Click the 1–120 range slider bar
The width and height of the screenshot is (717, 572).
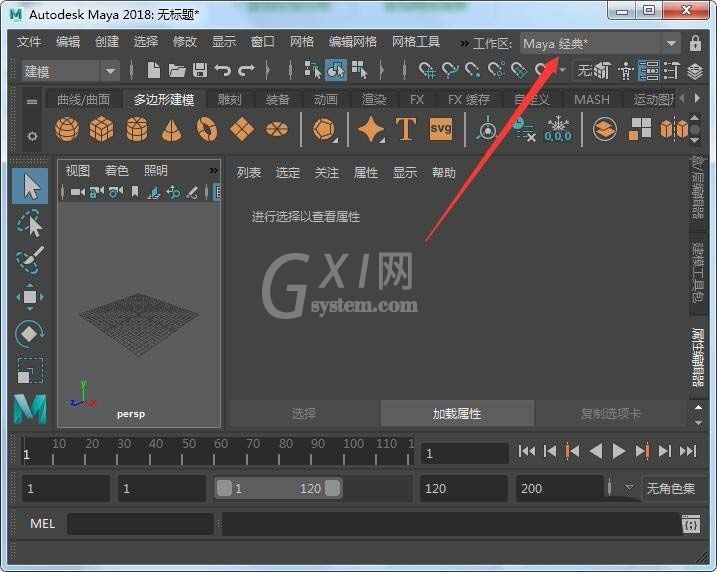click(x=278, y=489)
